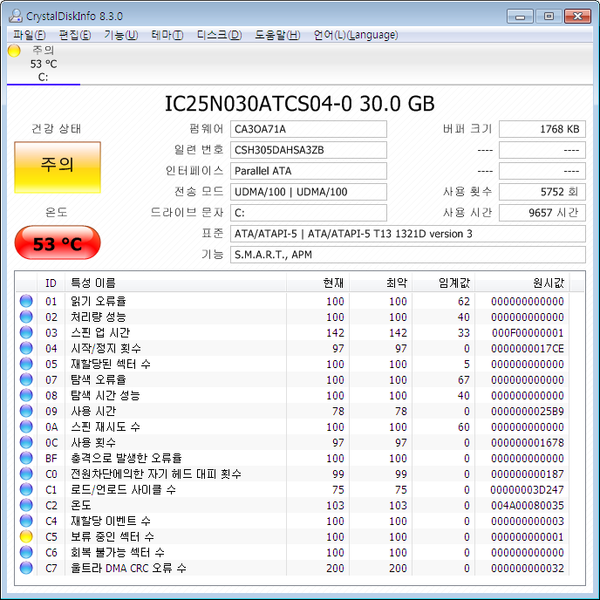Click blue status orb for row BF 충격 오류율
Screen dimensions: 600x600
pos(26,458)
